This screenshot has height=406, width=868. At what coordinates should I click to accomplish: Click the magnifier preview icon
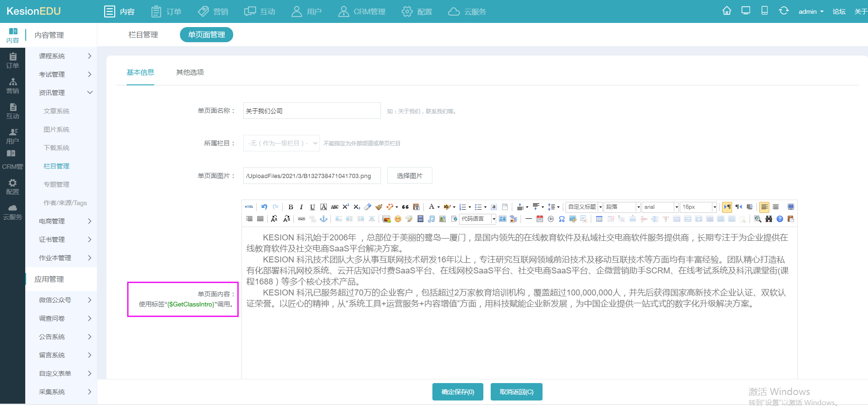pyautogui.click(x=758, y=219)
